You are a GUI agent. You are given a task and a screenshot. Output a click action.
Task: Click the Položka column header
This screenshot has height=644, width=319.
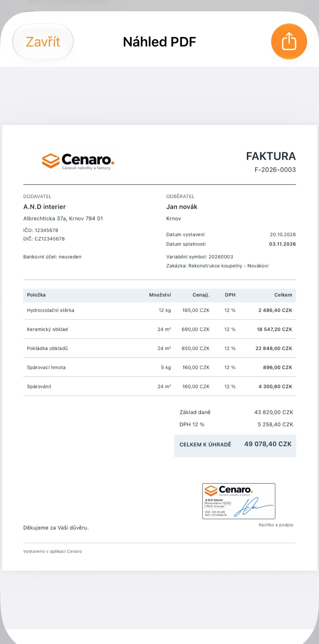coord(36,295)
